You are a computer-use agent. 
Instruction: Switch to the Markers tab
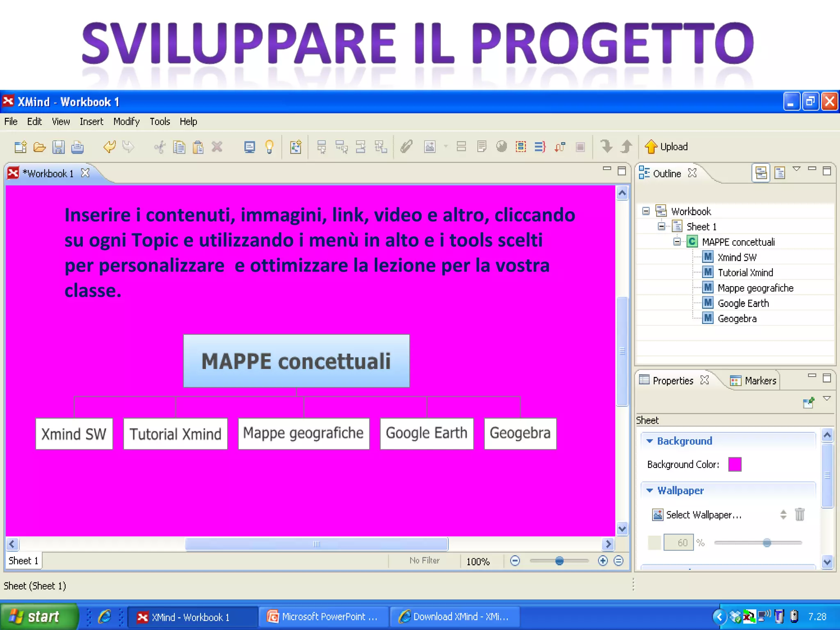(753, 381)
